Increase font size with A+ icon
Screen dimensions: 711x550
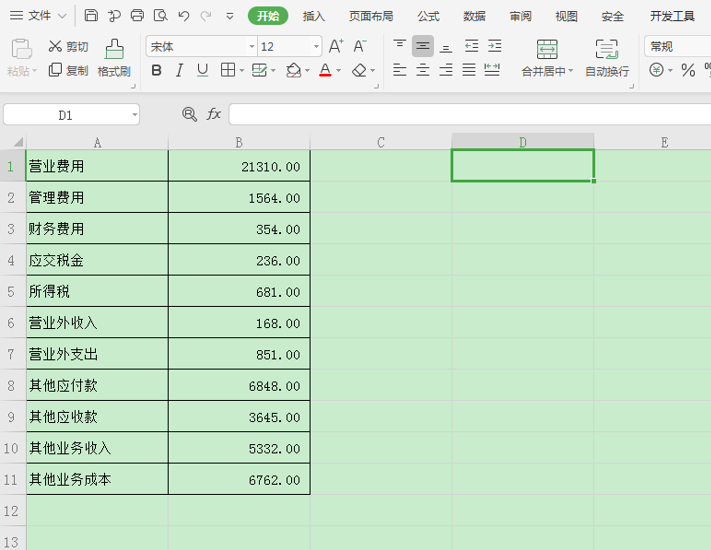point(336,46)
